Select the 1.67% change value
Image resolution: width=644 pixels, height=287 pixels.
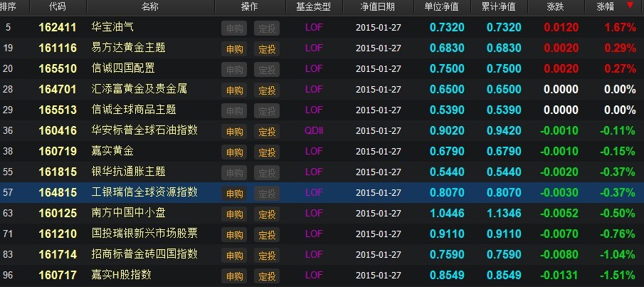(620, 28)
